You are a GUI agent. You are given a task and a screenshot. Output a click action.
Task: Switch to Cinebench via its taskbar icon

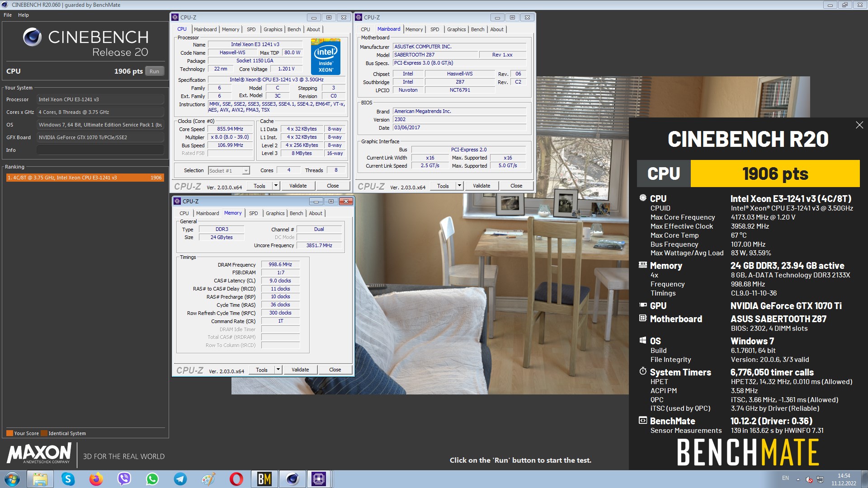[x=292, y=479]
